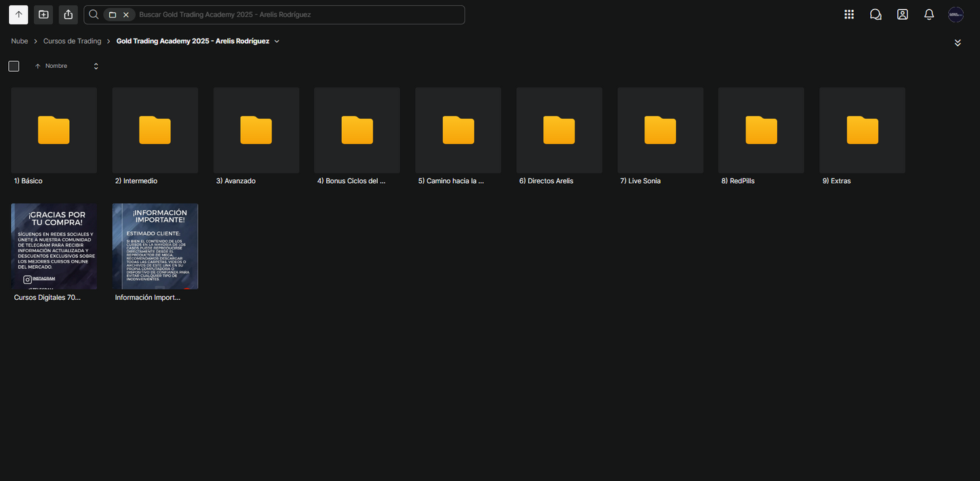Click the upload arrow button

(18, 14)
